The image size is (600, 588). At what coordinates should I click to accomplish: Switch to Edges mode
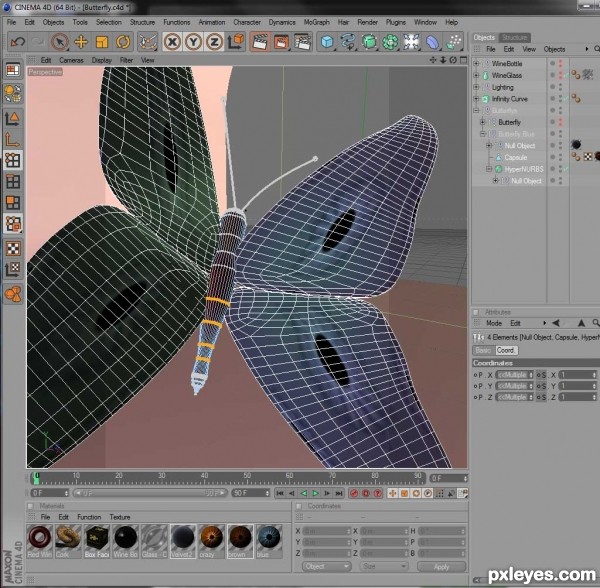pos(13,181)
